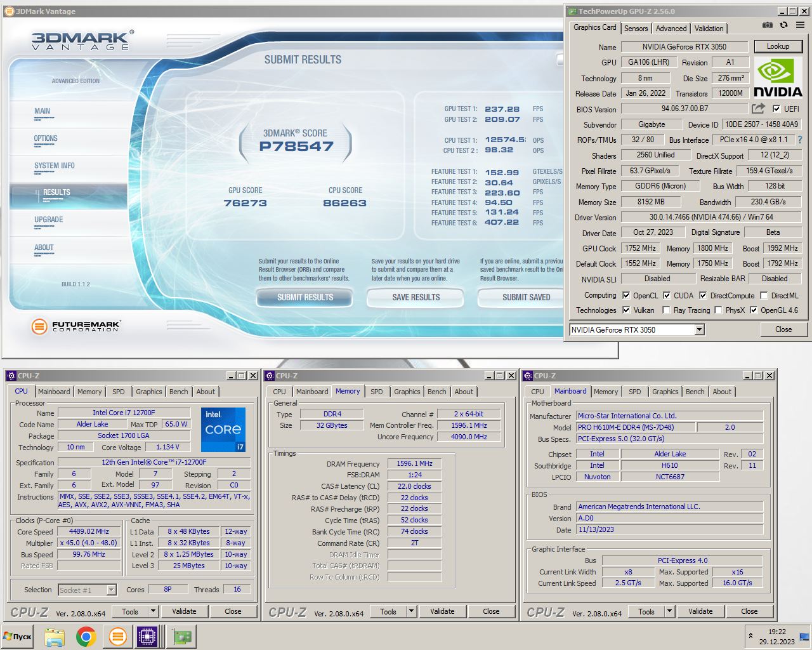Screen dimensions: 812x650
Task: Click the Core Speed value field
Action: pos(89,531)
